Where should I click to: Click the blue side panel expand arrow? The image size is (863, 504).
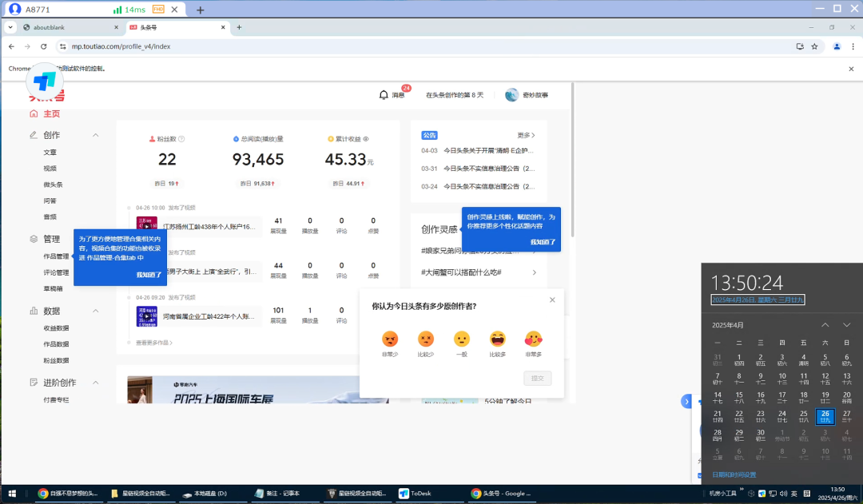[686, 401]
